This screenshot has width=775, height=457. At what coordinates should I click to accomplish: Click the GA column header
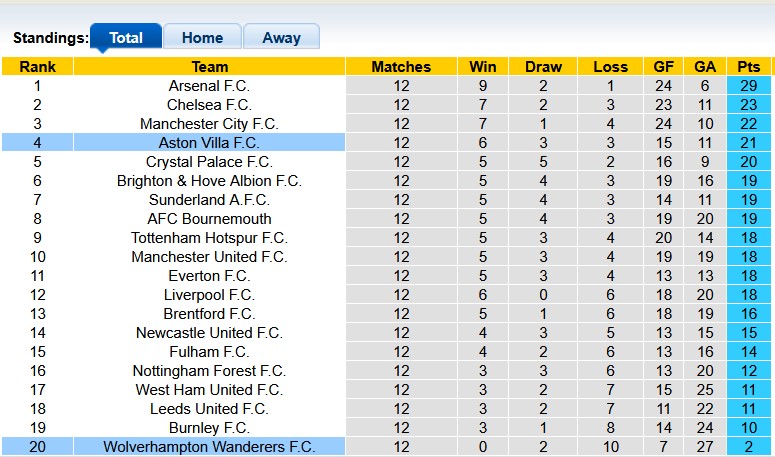click(x=705, y=67)
